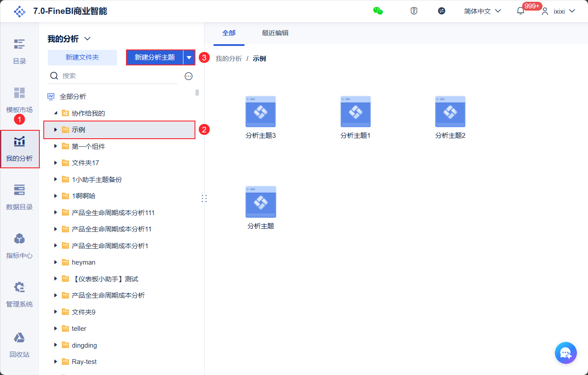Select 产品全生命周期成本分析1 tree row
The height and width of the screenshot is (375, 588).
pyautogui.click(x=119, y=246)
